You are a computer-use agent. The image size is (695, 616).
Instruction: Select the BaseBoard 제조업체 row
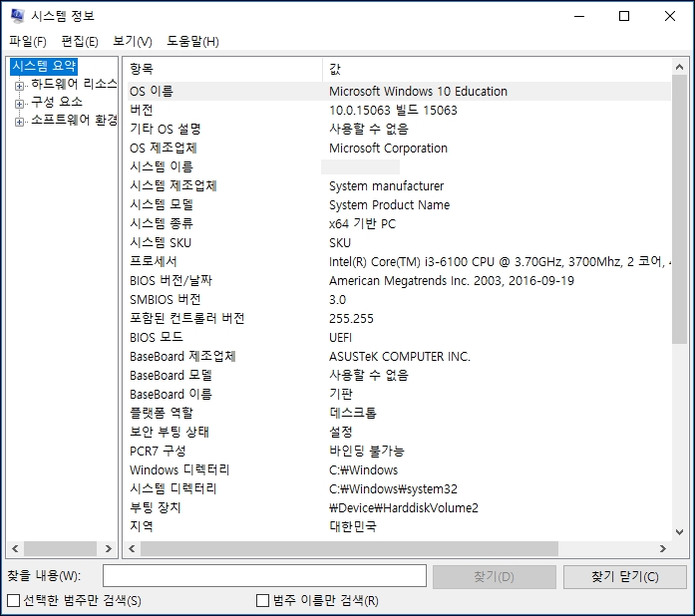click(399, 356)
